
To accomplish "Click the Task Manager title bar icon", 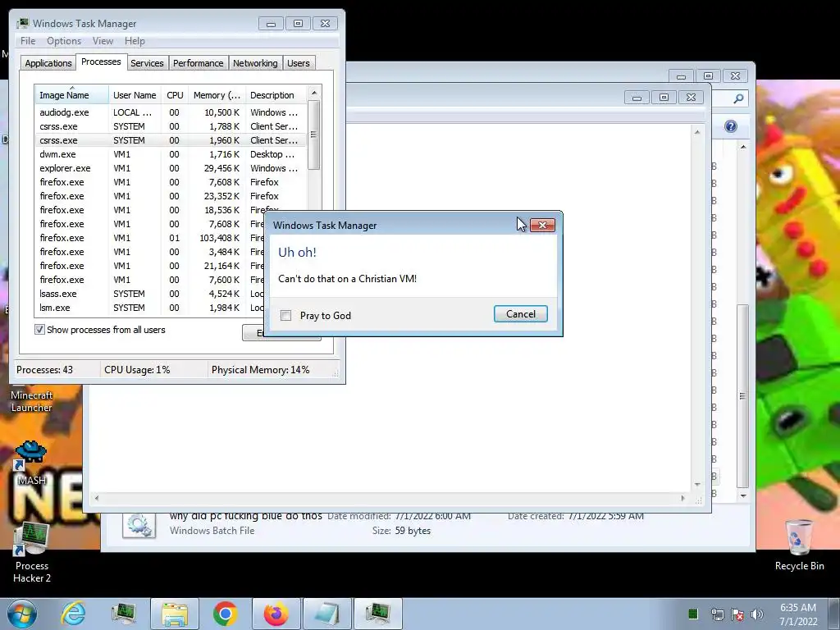I will coord(22,24).
